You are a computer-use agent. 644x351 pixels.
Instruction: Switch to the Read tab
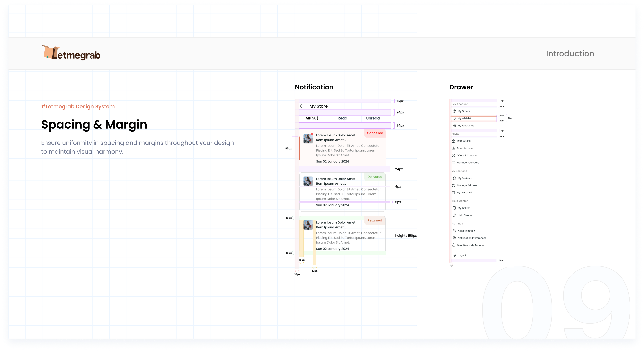[342, 118]
